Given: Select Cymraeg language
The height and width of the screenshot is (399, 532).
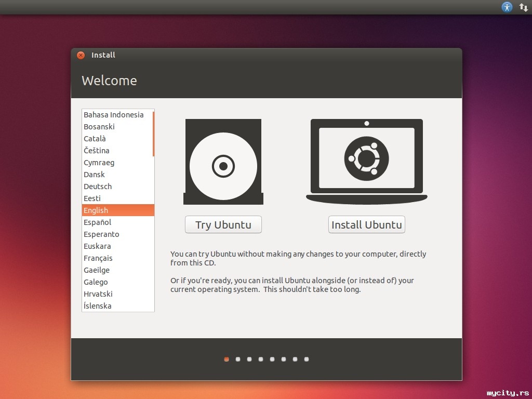Looking at the screenshot, I should [x=117, y=163].
